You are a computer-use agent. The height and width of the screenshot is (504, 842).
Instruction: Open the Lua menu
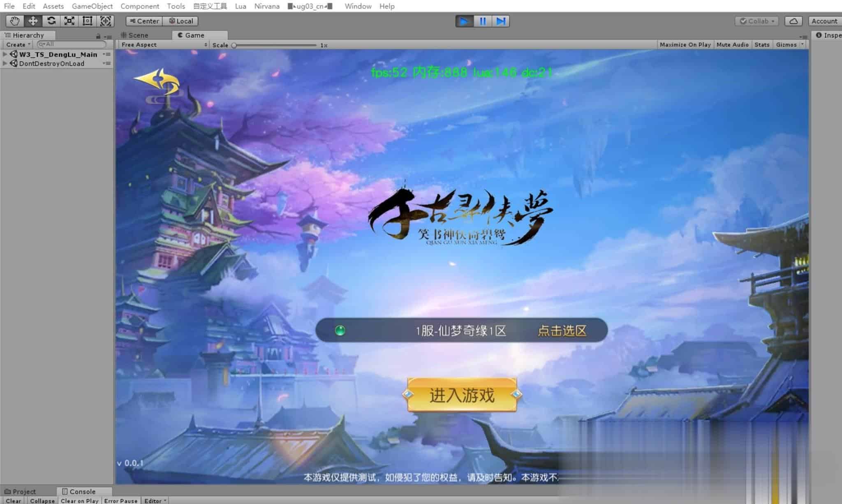241,6
